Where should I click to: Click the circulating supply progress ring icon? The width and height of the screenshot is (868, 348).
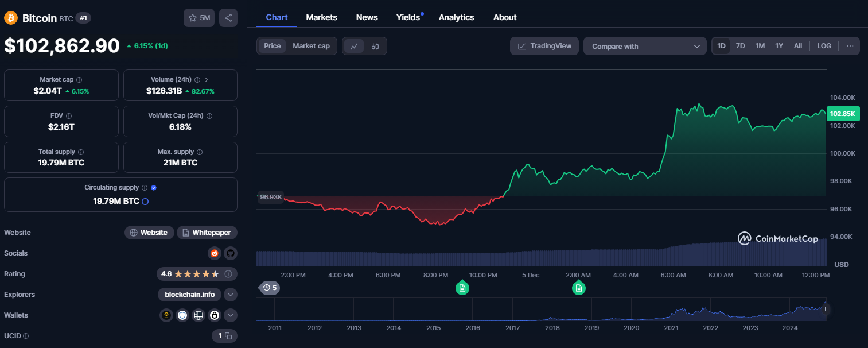tap(145, 202)
